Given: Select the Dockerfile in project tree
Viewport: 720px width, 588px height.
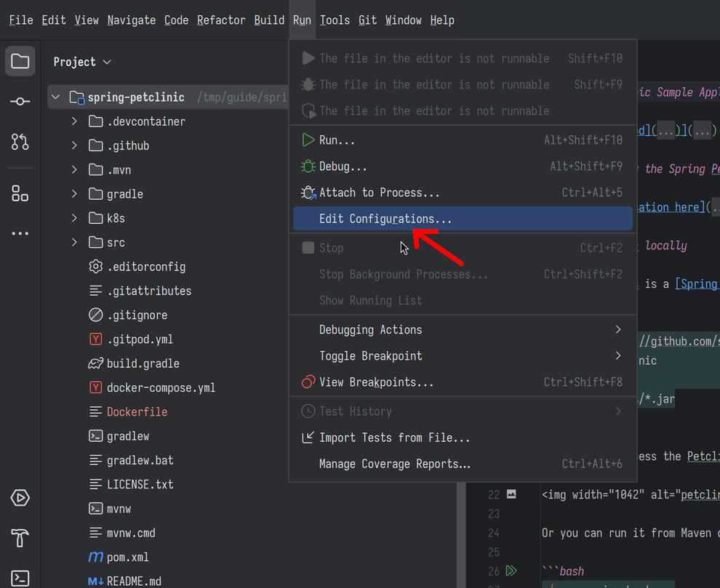Looking at the screenshot, I should pos(137,411).
